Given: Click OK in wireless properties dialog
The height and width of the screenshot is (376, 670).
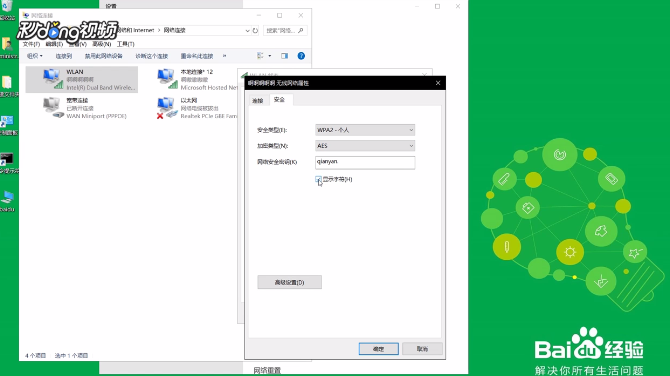Looking at the screenshot, I should (x=379, y=349).
